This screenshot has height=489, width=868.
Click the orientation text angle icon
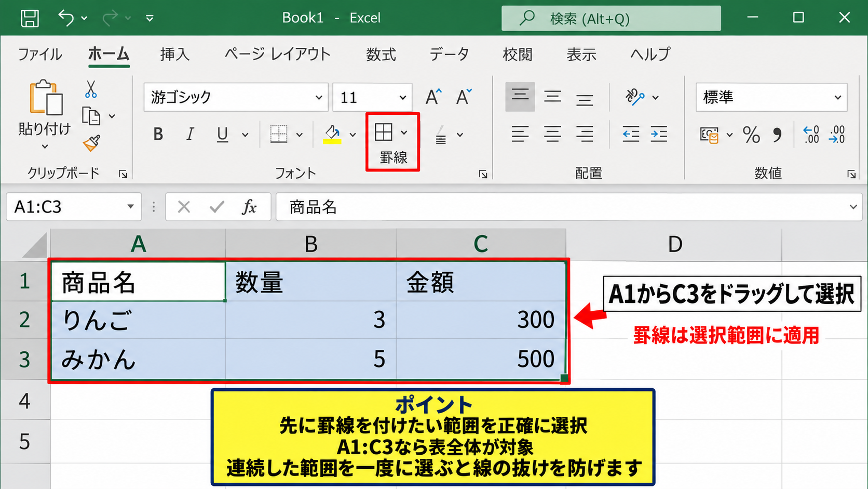click(634, 97)
